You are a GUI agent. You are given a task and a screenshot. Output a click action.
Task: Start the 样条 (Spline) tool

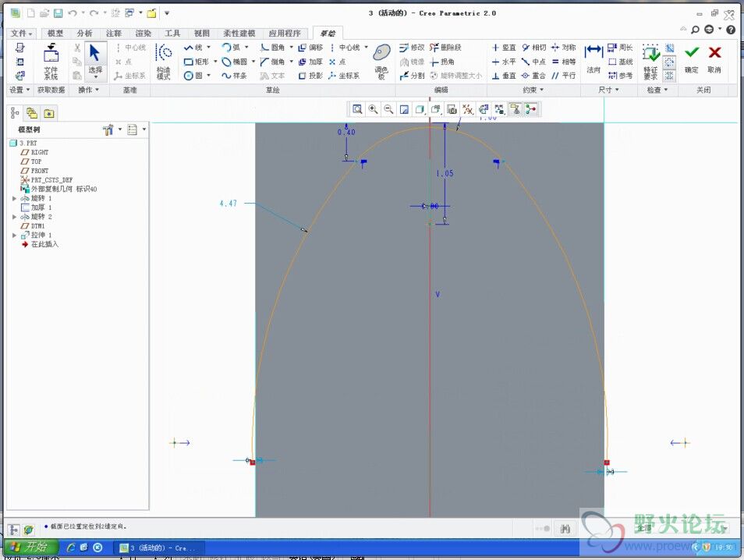pos(235,76)
